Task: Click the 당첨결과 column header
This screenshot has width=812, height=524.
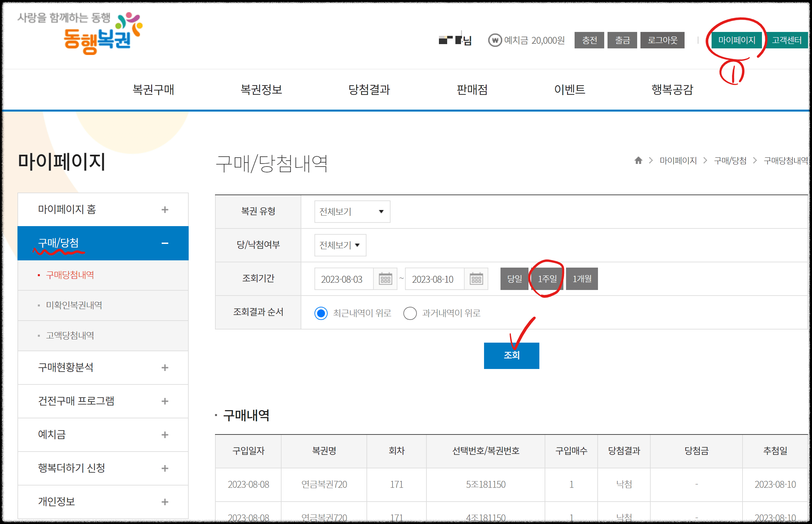Action: tap(624, 451)
